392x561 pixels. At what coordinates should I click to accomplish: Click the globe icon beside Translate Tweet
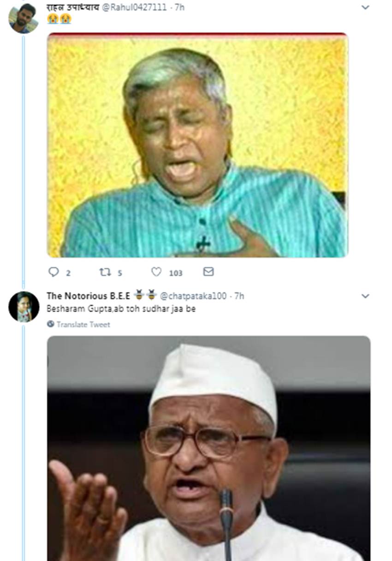[51, 325]
